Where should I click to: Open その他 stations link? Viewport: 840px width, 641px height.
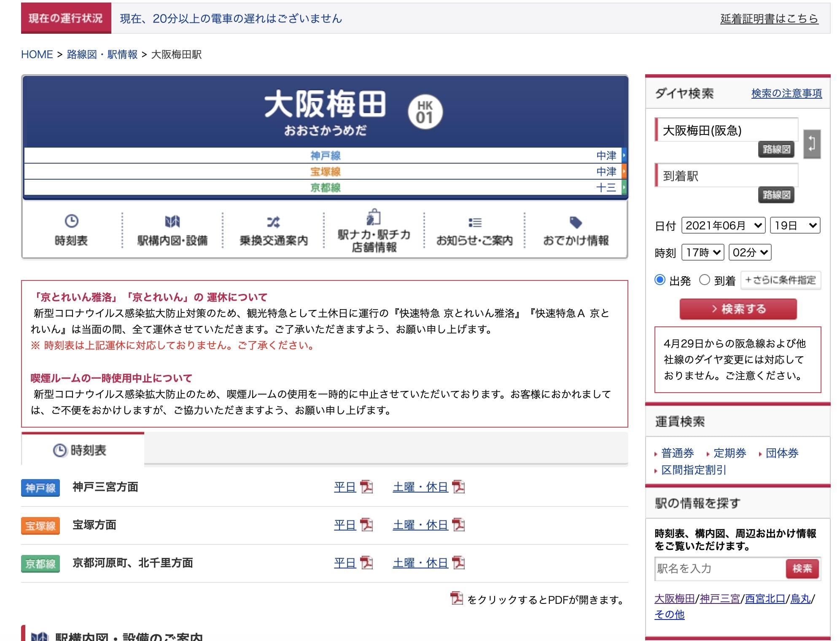(669, 614)
